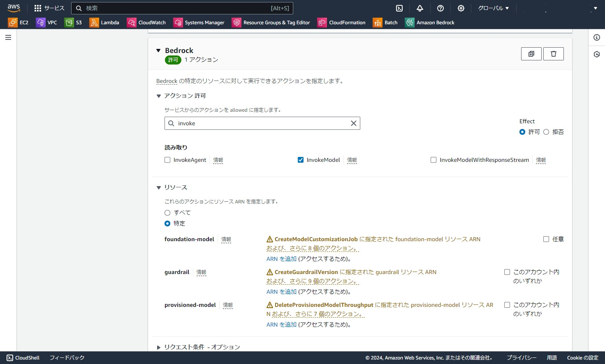This screenshot has width=605, height=364.
Task: Click ARN を追加 for provisioned-model
Action: (x=281, y=325)
